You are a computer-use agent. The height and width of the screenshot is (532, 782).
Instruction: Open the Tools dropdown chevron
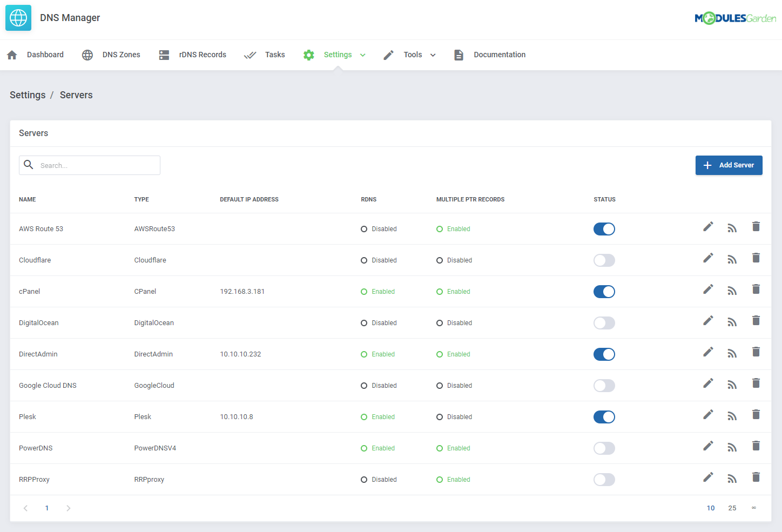(x=433, y=55)
